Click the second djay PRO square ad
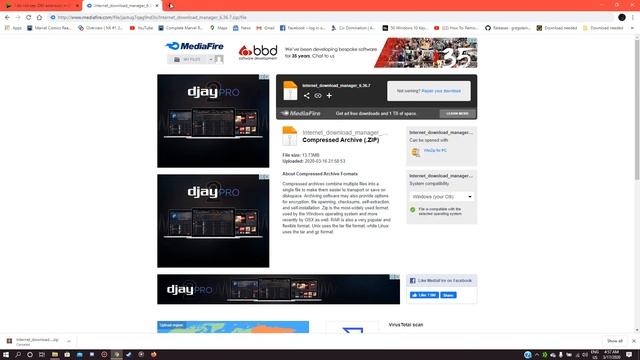640x360 pixels. point(213,221)
